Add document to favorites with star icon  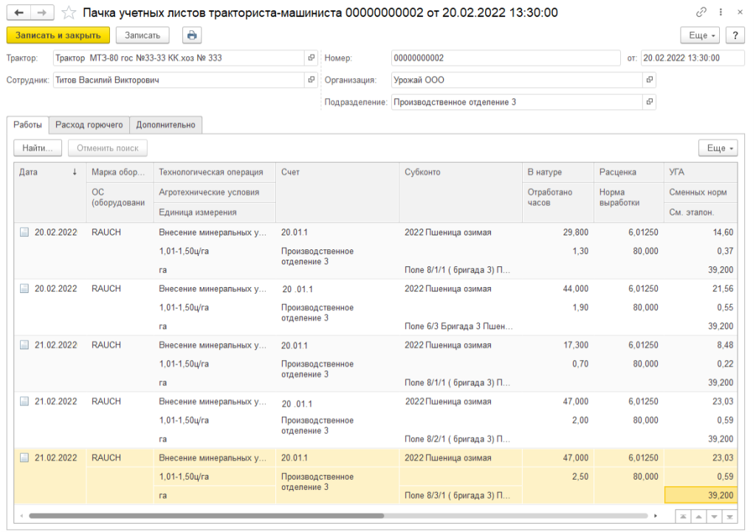pos(68,13)
